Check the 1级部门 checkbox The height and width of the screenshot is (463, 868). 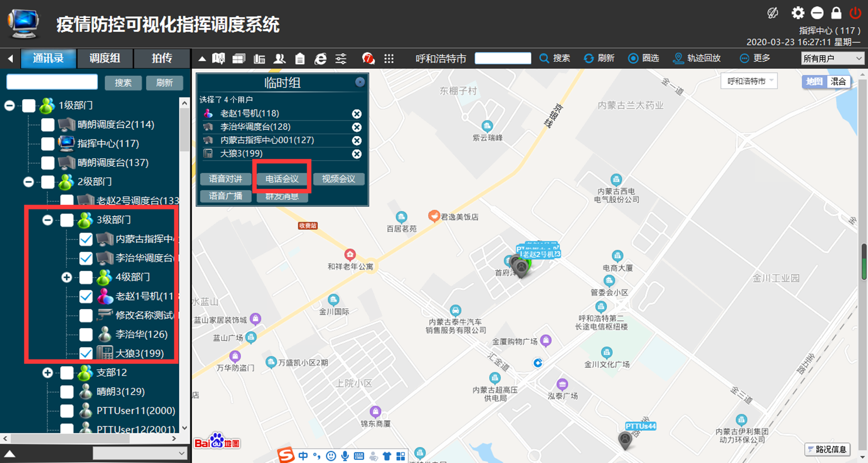29,105
